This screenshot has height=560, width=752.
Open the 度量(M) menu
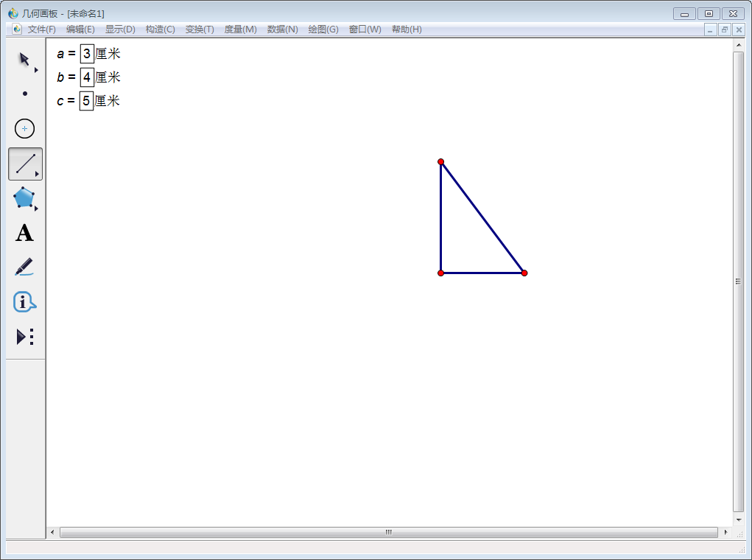240,29
